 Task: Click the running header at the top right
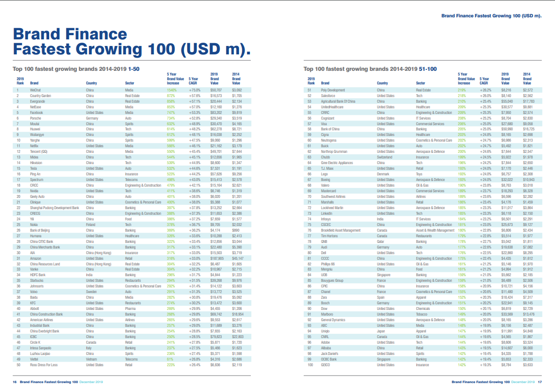click(491, 15)
